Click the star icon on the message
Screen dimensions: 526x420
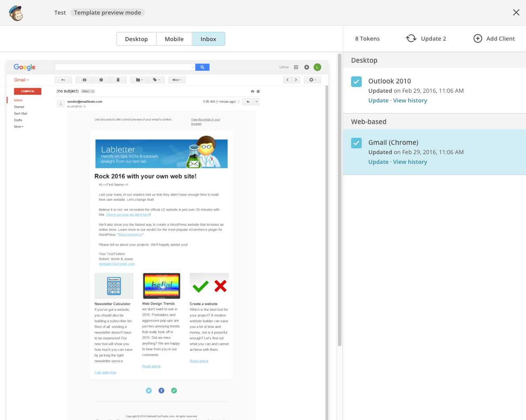(239, 102)
